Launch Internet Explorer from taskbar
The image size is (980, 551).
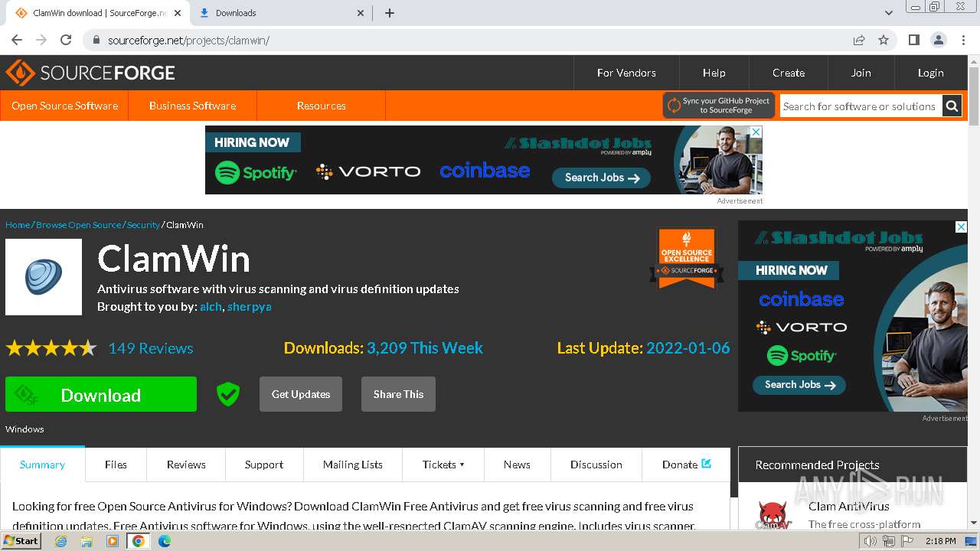(x=60, y=541)
